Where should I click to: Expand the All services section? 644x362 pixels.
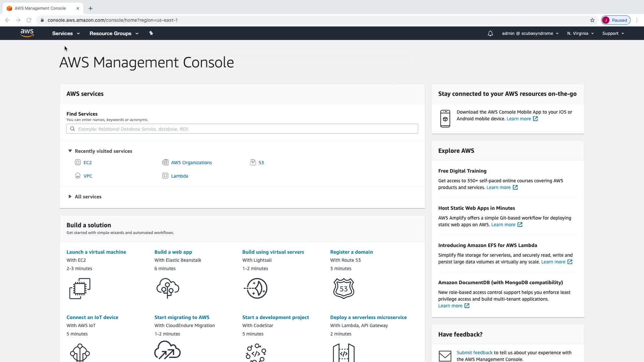click(70, 197)
